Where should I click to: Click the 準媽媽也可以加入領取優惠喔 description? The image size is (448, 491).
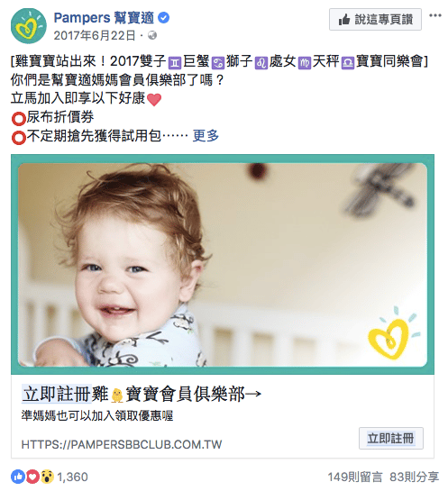click(97, 416)
